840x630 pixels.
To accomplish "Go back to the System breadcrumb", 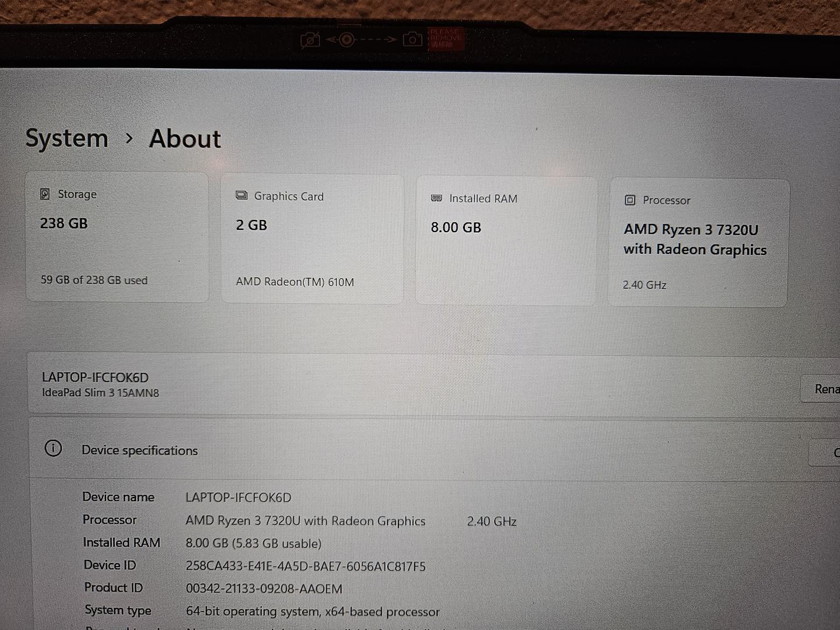I will (66, 138).
